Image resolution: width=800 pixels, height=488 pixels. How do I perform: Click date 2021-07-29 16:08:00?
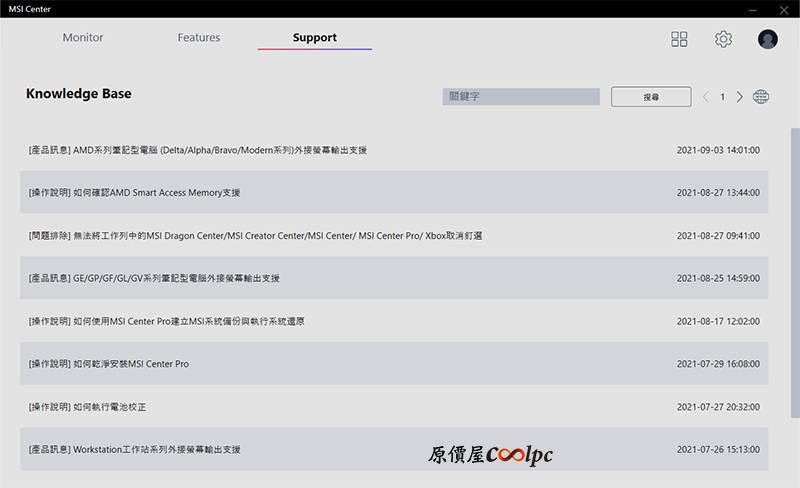point(718,363)
